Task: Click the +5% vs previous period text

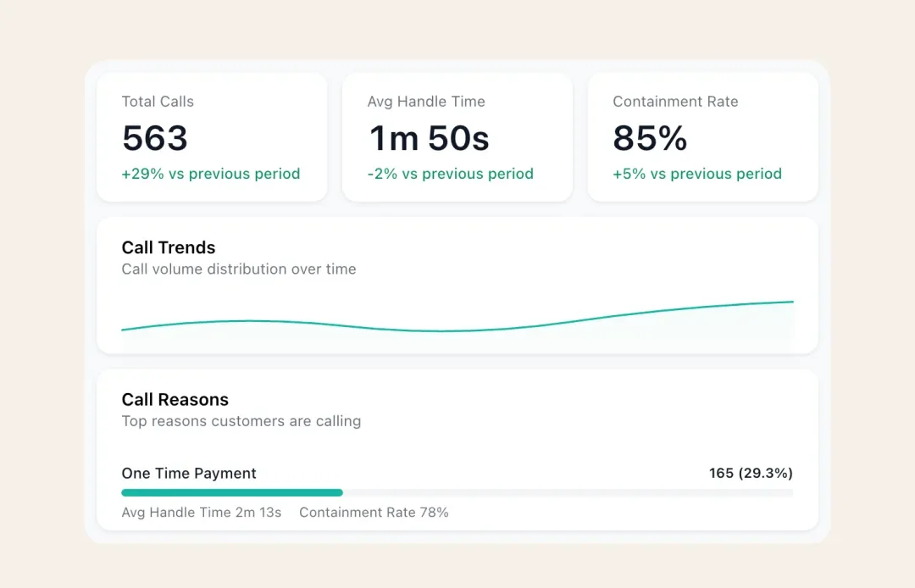Action: pyautogui.click(x=697, y=174)
